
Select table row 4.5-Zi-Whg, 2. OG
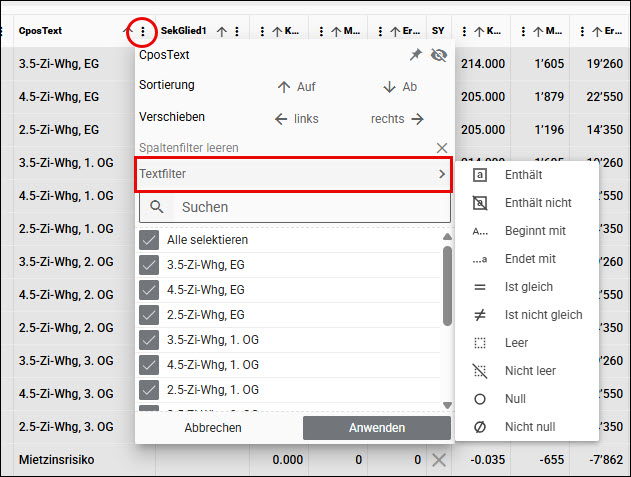pos(66,295)
